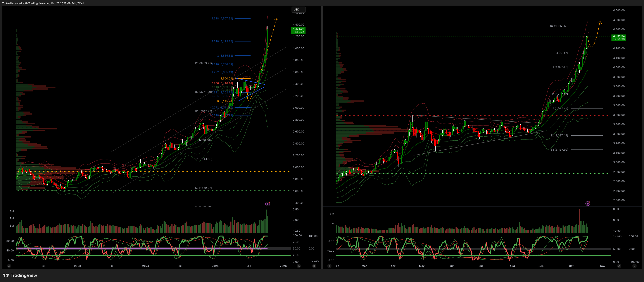Click the Oct label on right time axis
This screenshot has height=282, width=644.
571,266
